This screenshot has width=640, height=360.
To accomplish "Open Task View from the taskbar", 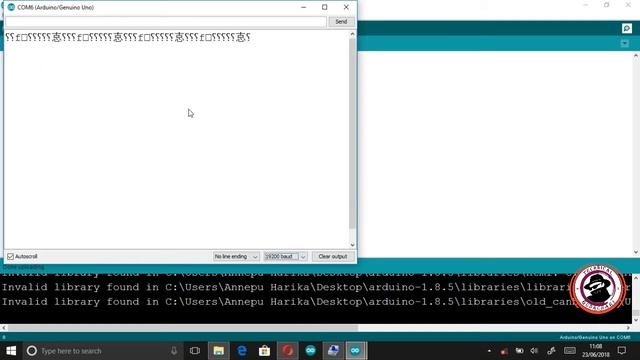I will point(195,351).
